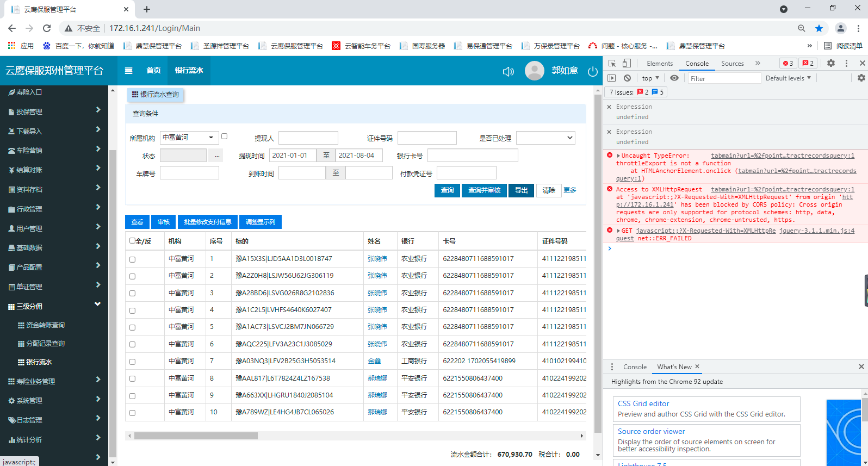The image size is (868, 466).
Task: Show the console sidebar panel icon
Action: tap(612, 78)
